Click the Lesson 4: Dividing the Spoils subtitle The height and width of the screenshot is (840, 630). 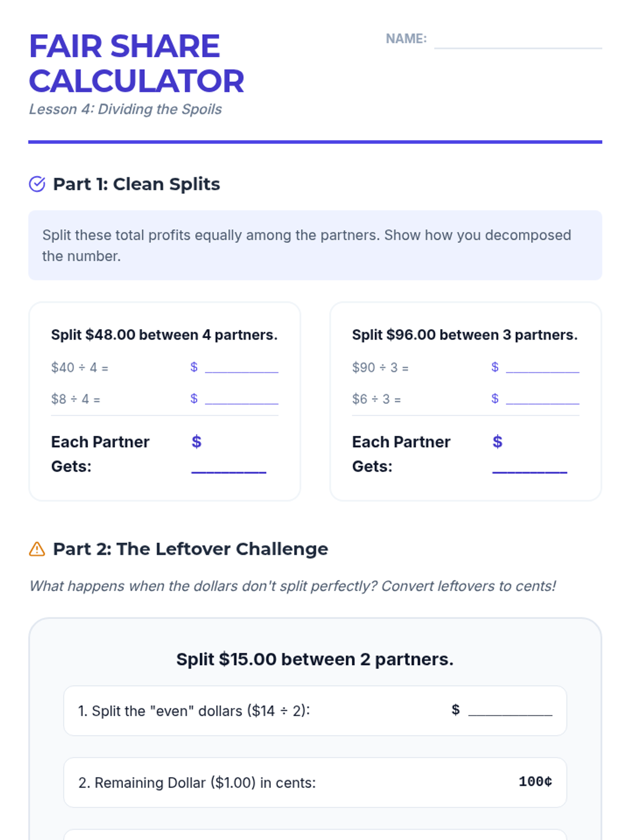tap(125, 109)
